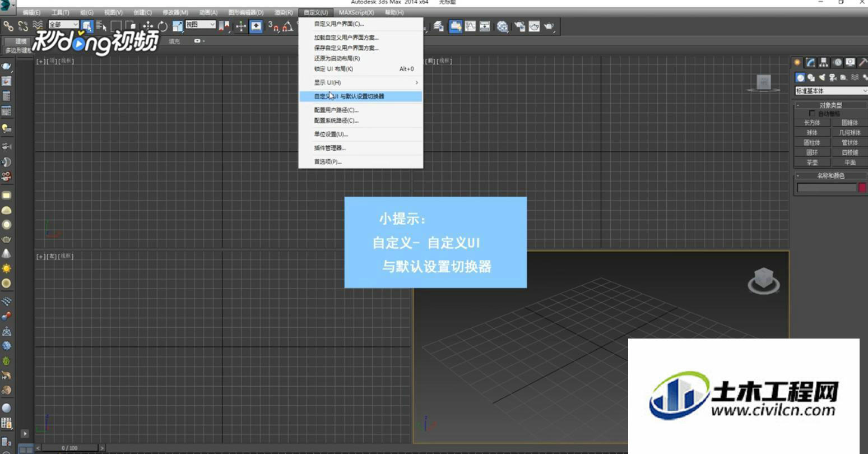Screen dimensions: 868x454
Task: Toggle the Angle Snap icon
Action: point(288,26)
